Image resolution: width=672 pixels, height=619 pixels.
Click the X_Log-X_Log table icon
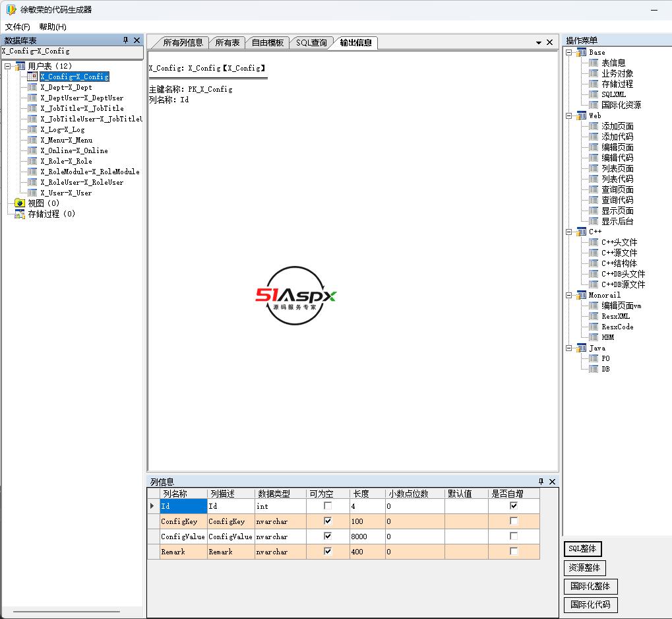pos(32,129)
